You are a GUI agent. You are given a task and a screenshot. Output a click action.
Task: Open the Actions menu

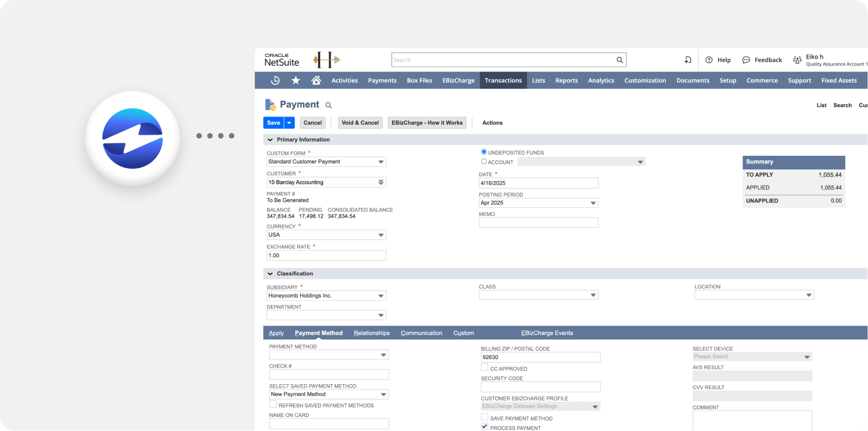492,123
